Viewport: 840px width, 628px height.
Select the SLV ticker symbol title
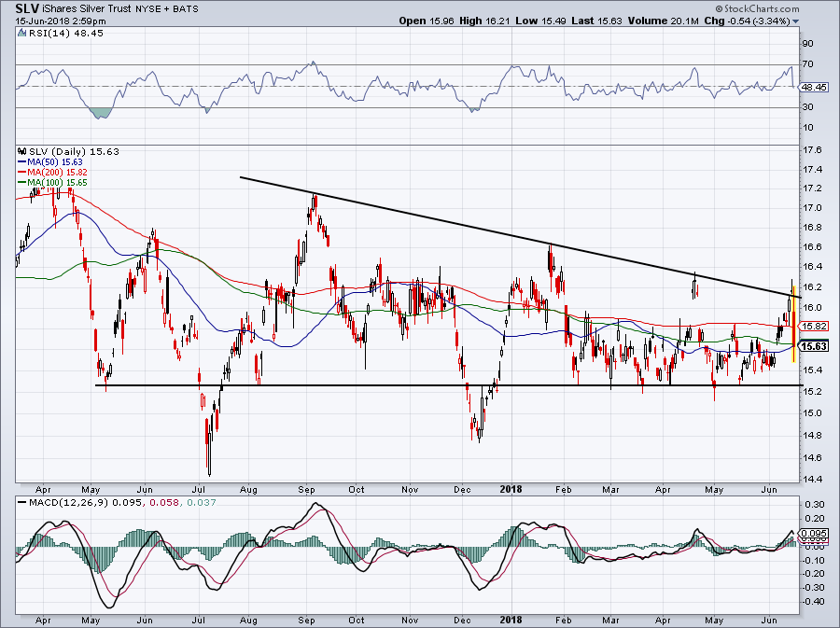pyautogui.click(x=27, y=8)
